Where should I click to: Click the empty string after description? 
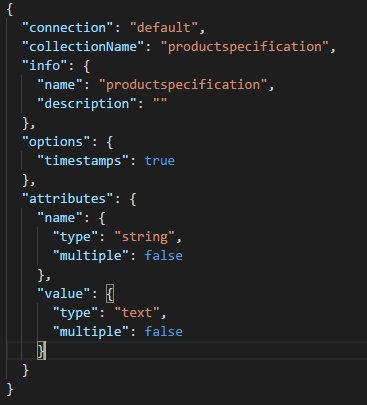click(160, 101)
